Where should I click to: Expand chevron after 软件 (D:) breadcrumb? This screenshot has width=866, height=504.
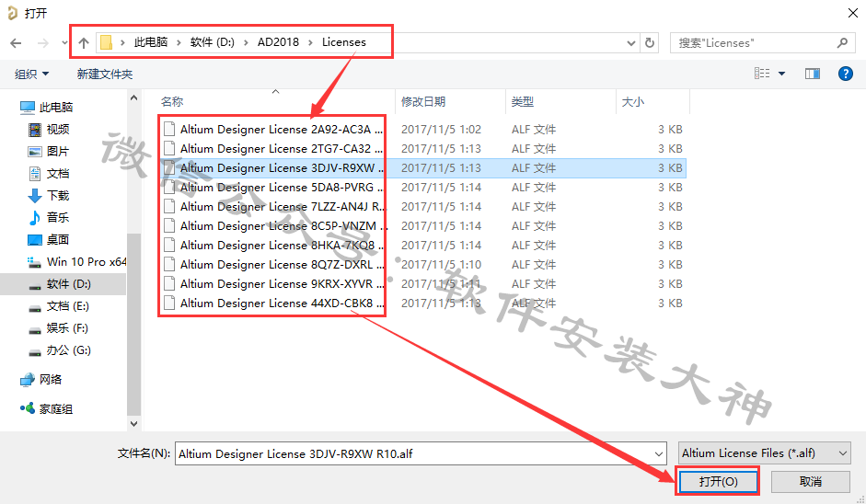tap(246, 42)
